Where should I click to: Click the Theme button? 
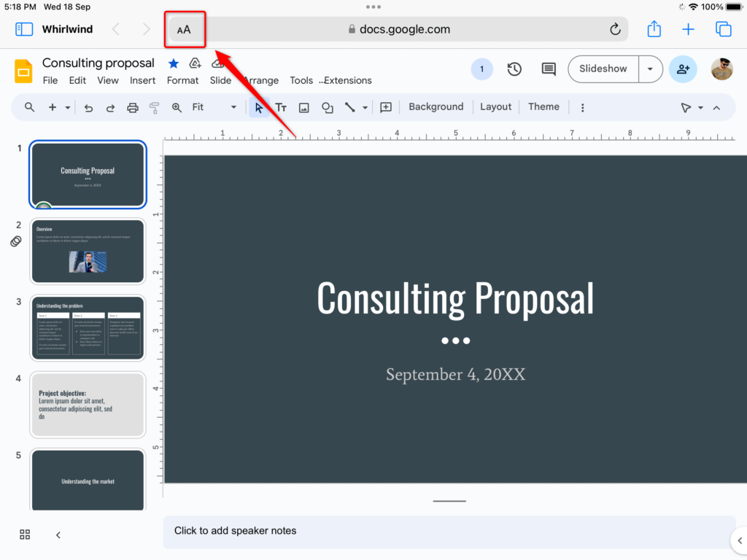tap(543, 106)
